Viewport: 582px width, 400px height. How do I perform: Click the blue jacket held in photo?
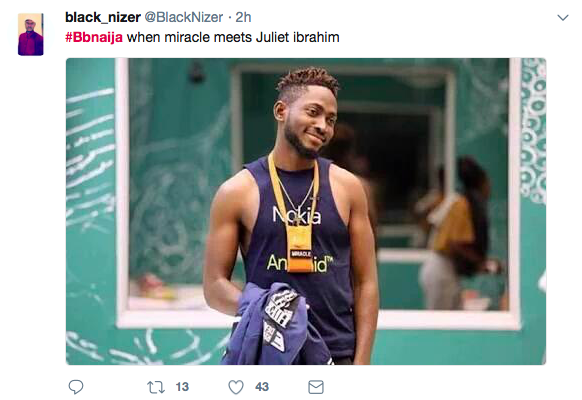coord(277,325)
